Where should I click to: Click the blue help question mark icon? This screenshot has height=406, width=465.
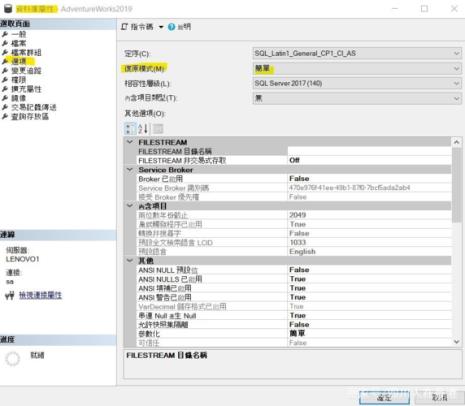[x=171, y=27]
